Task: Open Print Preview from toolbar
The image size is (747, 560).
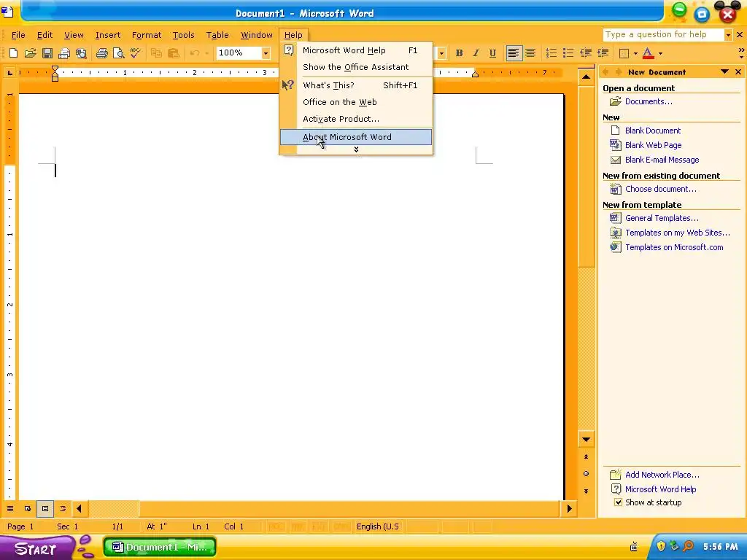Action: point(118,53)
